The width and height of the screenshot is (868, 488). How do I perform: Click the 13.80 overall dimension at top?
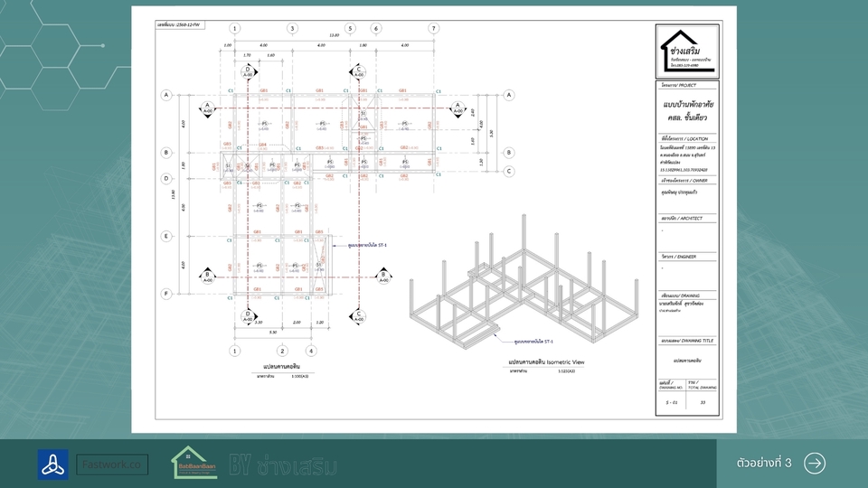[334, 36]
